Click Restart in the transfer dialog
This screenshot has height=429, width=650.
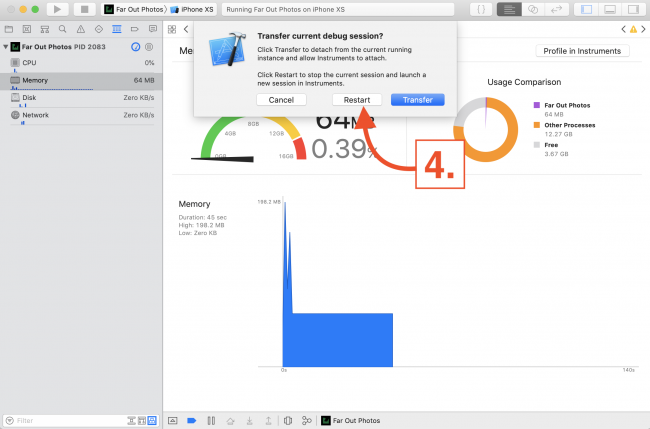pyautogui.click(x=357, y=100)
